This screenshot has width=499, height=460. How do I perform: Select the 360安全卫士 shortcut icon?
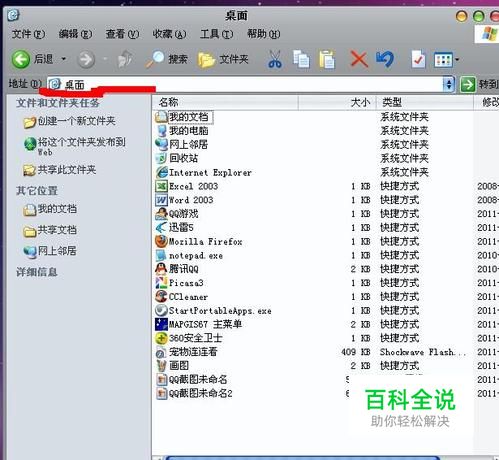pos(161,338)
